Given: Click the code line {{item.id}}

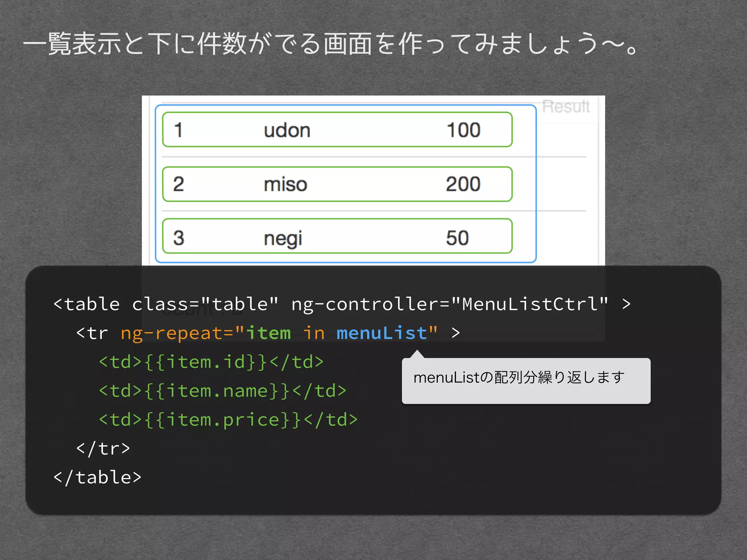Looking at the screenshot, I should pyautogui.click(x=211, y=362).
